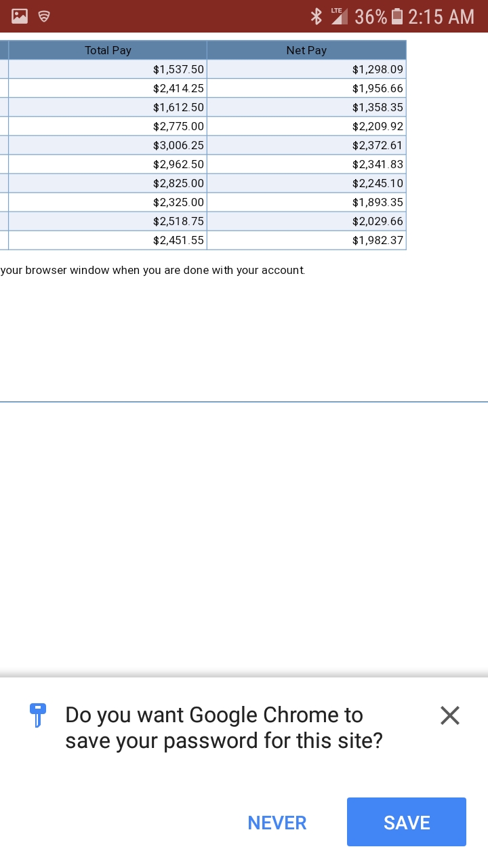Tap the battery icon in status bar
This screenshot has width=488, height=868.
[x=397, y=16]
